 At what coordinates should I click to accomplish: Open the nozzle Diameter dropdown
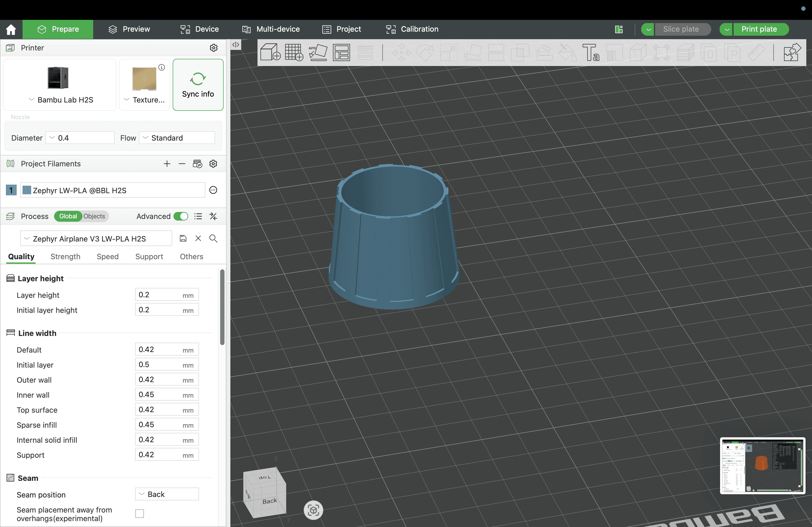click(80, 138)
